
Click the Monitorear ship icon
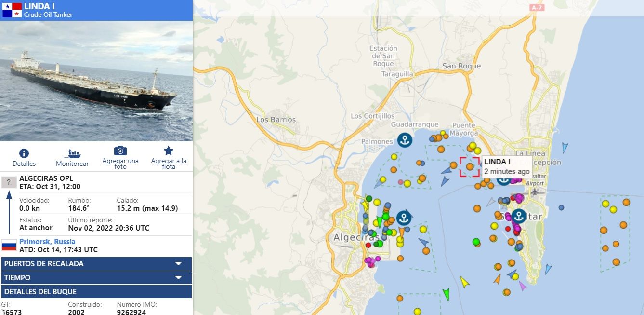(x=72, y=153)
